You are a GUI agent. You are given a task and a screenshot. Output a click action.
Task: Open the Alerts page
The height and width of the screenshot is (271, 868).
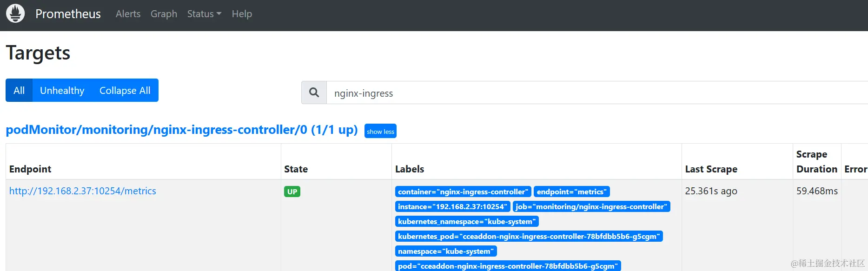coord(128,14)
